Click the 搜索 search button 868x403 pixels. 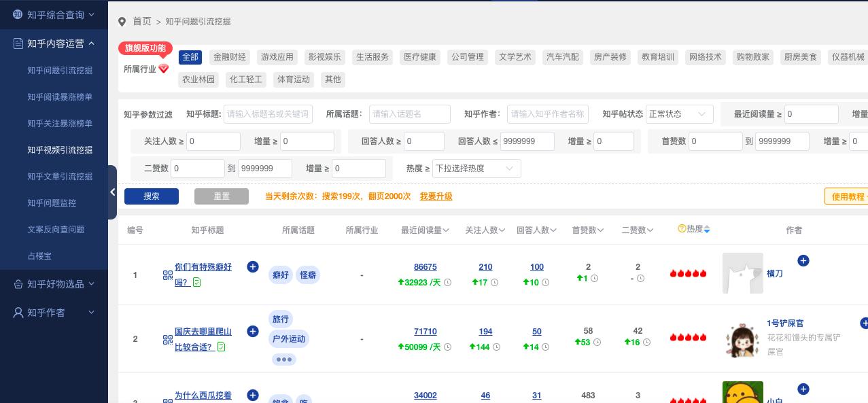click(x=151, y=196)
